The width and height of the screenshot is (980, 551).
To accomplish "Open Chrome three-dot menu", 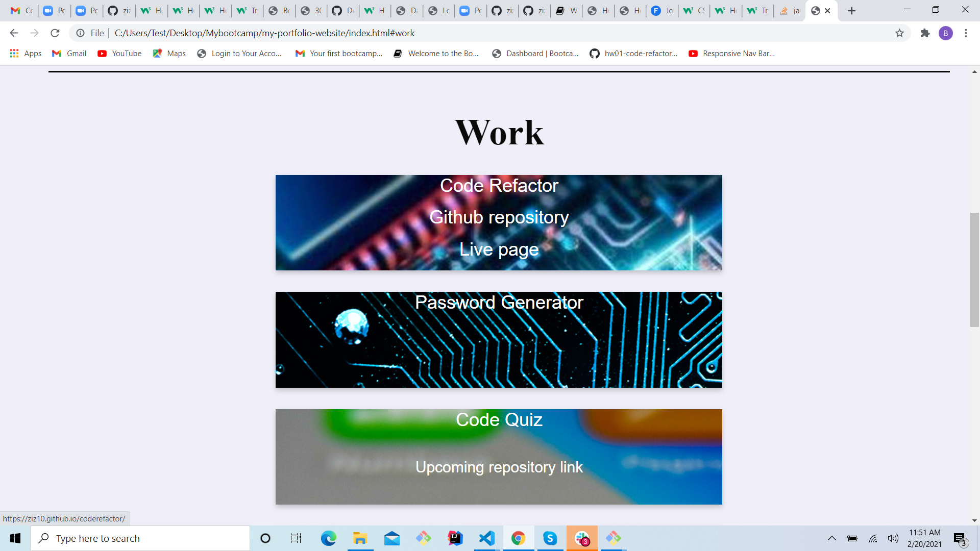I will [966, 33].
